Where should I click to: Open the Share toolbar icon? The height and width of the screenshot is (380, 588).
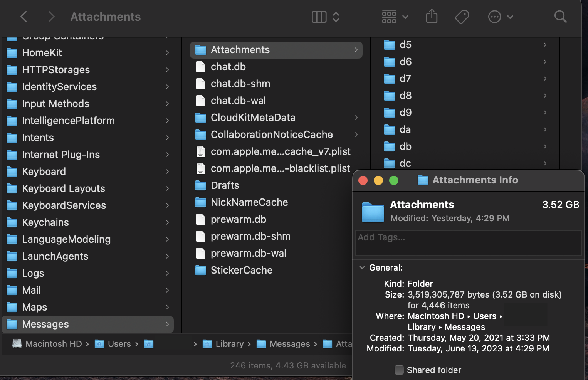pyautogui.click(x=432, y=17)
